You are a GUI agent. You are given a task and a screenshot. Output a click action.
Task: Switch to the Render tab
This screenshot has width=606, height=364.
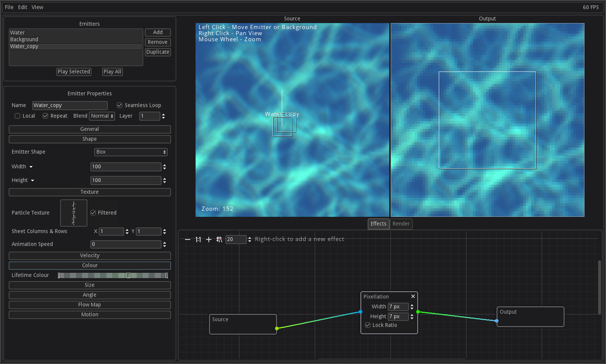(x=401, y=224)
